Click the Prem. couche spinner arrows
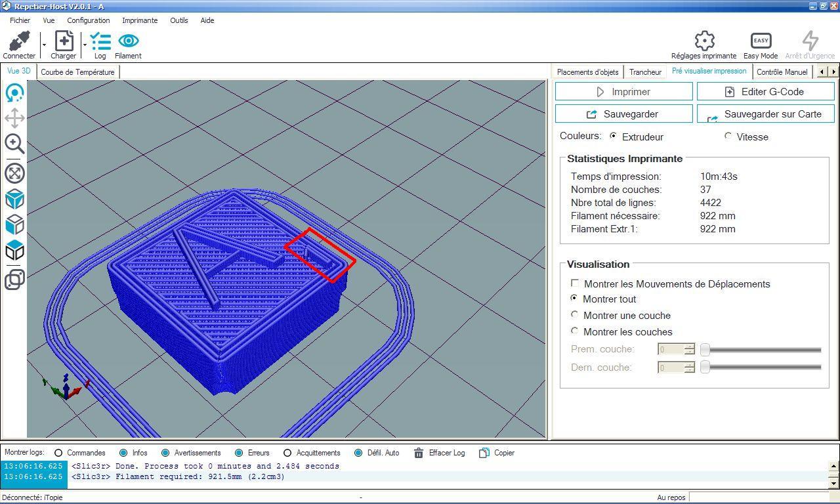The height and width of the screenshot is (504, 840). pyautogui.click(x=689, y=349)
